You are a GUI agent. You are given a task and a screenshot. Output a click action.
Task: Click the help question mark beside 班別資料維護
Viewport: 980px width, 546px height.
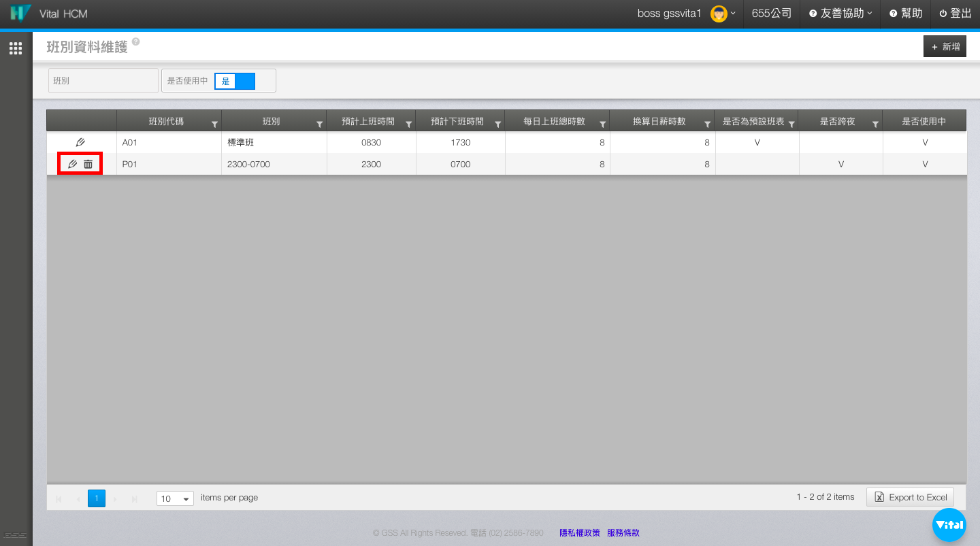(x=136, y=42)
